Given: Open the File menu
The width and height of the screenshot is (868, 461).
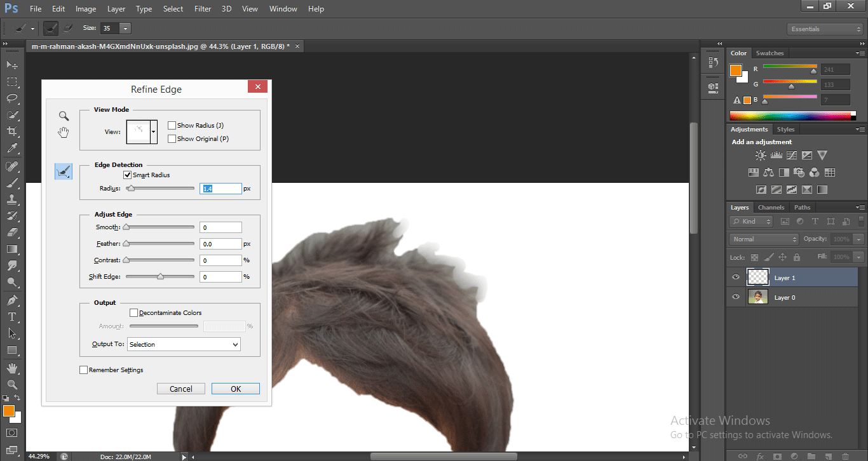Looking at the screenshot, I should click(36, 9).
